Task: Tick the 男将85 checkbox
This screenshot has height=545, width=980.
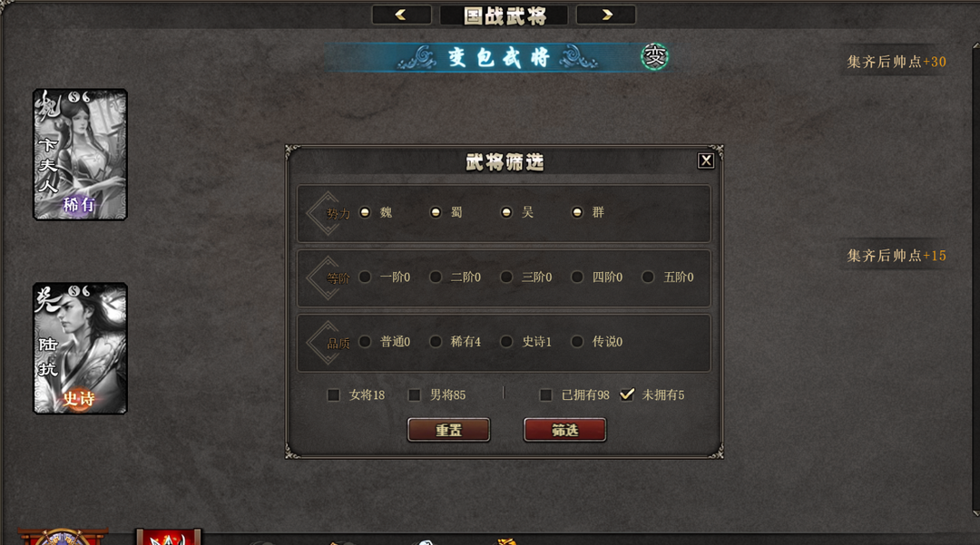Action: [x=415, y=394]
